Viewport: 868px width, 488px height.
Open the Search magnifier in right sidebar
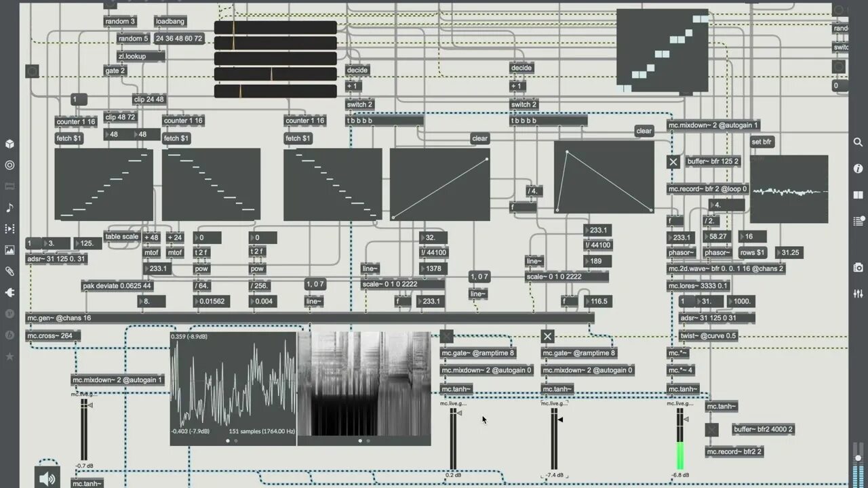(858, 142)
